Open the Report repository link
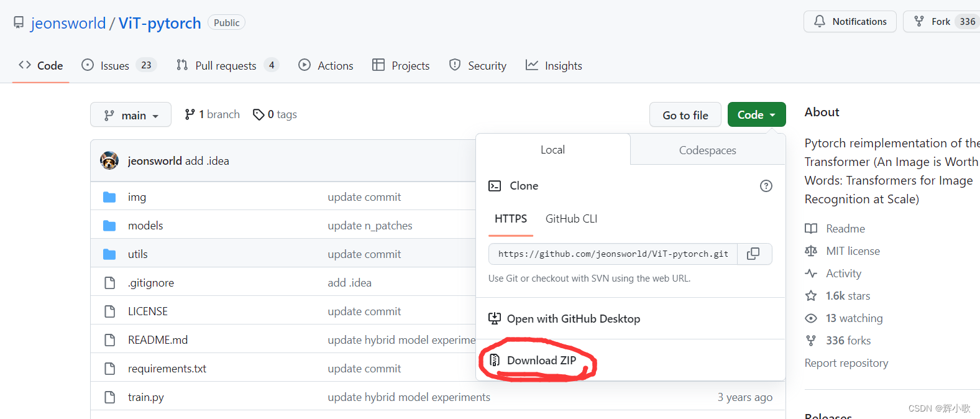Screen dimensions: 980x419 pos(846,363)
